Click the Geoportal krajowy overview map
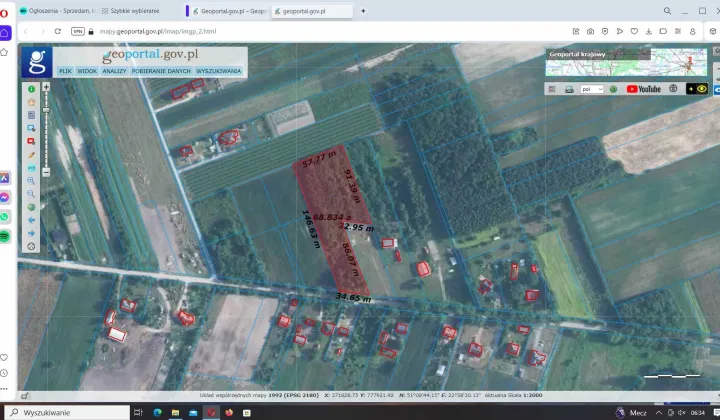 click(x=625, y=63)
